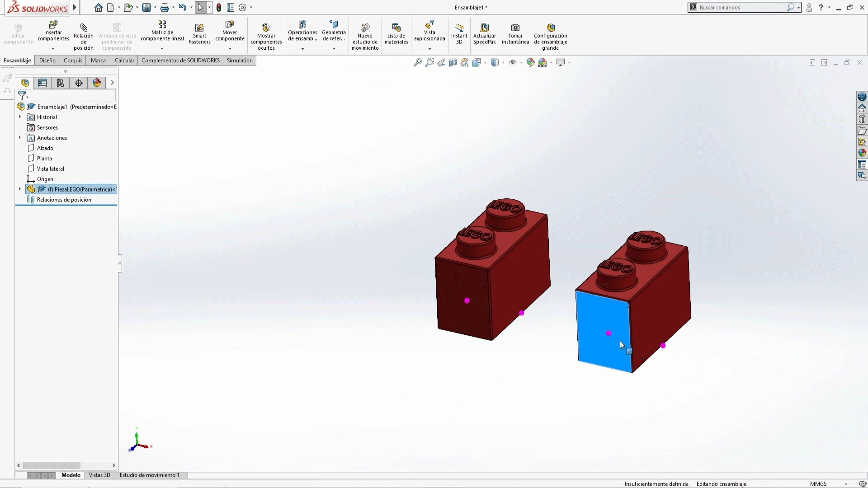Activate Mover componente tool
Image resolution: width=868 pixels, height=488 pixels.
(x=230, y=32)
